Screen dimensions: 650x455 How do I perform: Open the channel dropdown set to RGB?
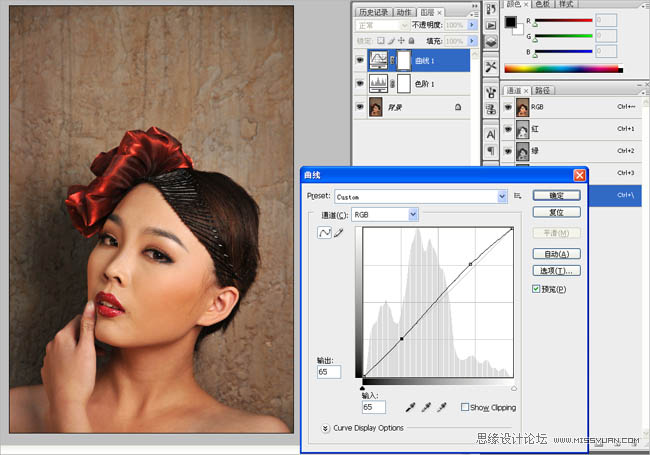(385, 214)
